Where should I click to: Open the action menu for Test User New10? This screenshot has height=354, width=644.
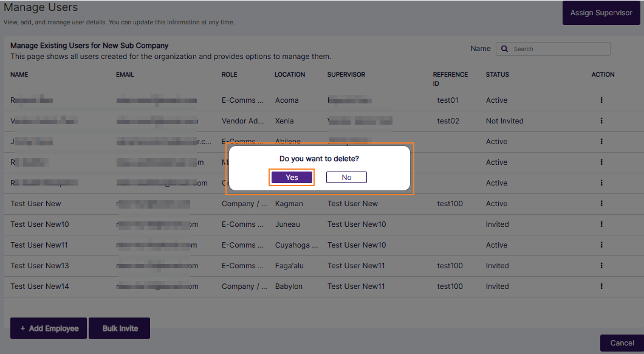pos(601,224)
